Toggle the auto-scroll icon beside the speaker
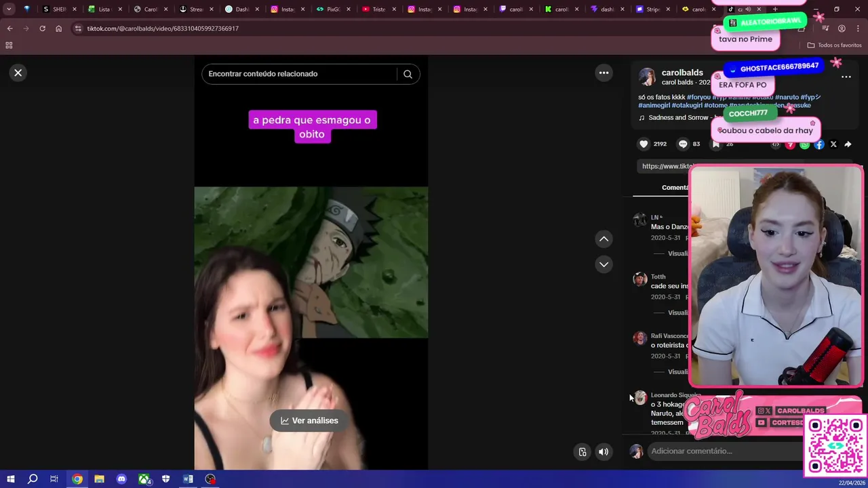Viewport: 868px width, 488px height. [583, 452]
